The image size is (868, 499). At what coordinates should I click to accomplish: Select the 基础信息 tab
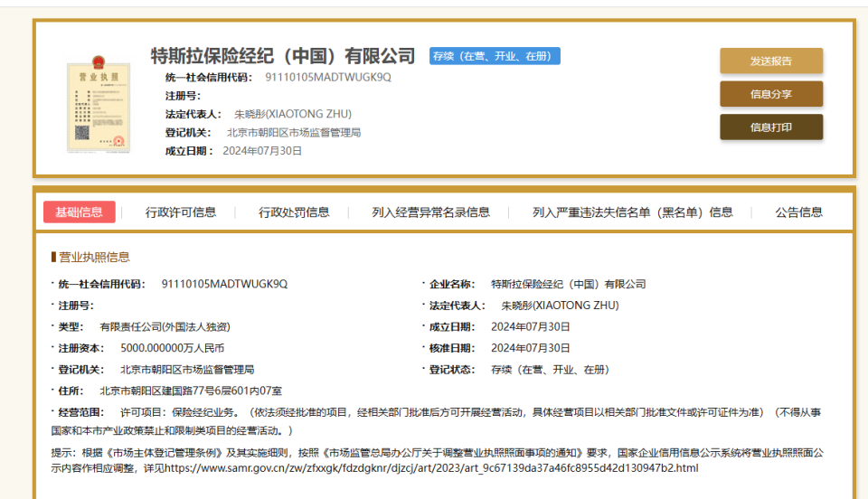[x=80, y=212]
